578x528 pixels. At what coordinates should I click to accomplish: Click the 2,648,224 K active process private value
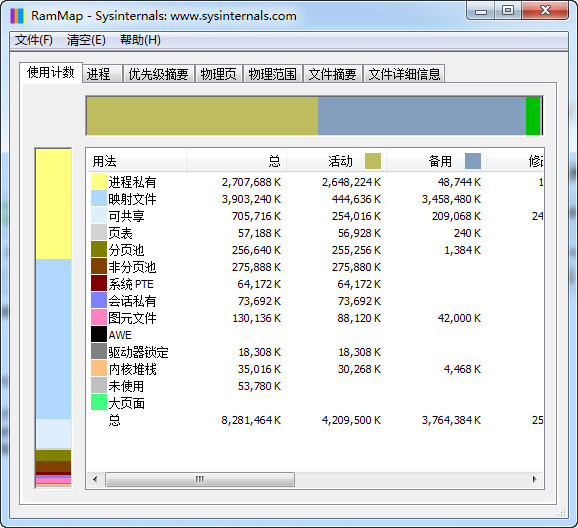tap(351, 182)
